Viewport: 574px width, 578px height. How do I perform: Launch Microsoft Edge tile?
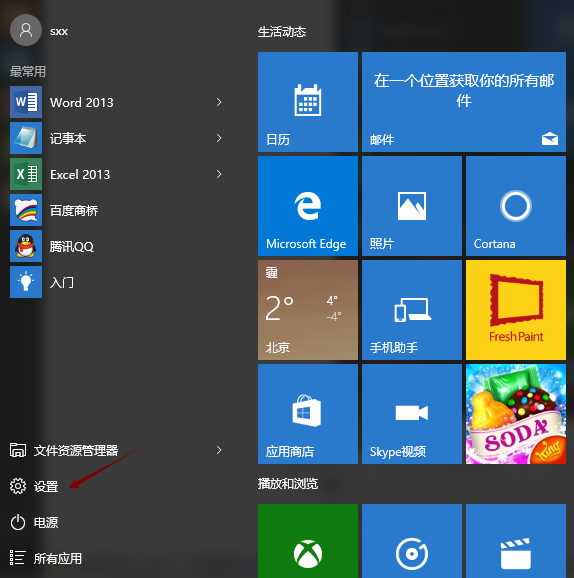(308, 206)
